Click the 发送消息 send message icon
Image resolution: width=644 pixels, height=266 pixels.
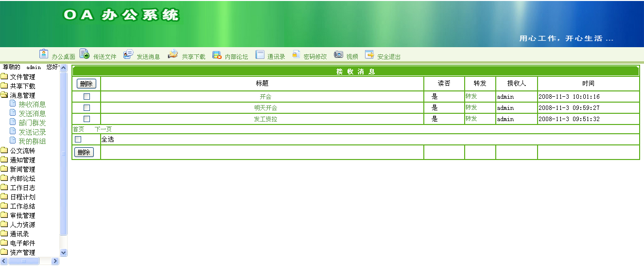click(128, 54)
